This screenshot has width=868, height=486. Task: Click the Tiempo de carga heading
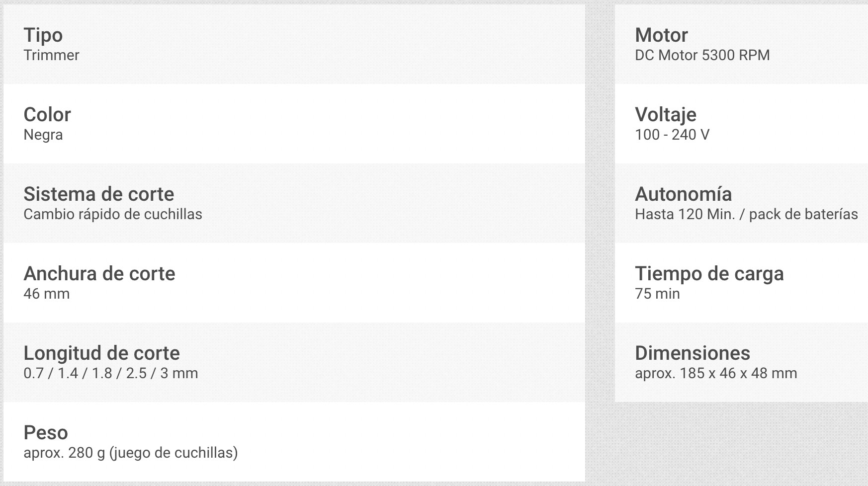709,274
